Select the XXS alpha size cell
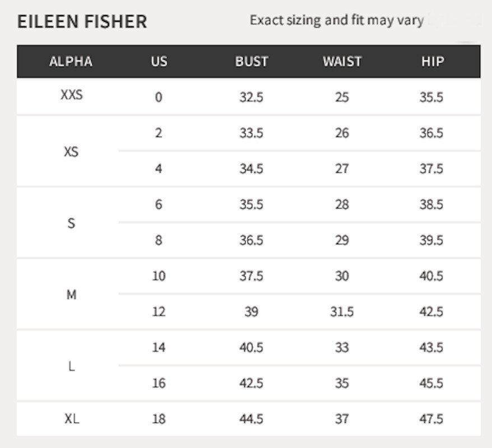The image size is (492, 448). coord(72,95)
